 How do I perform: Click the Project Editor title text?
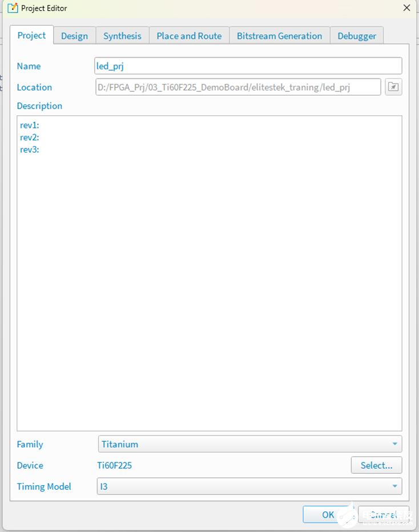click(x=44, y=8)
